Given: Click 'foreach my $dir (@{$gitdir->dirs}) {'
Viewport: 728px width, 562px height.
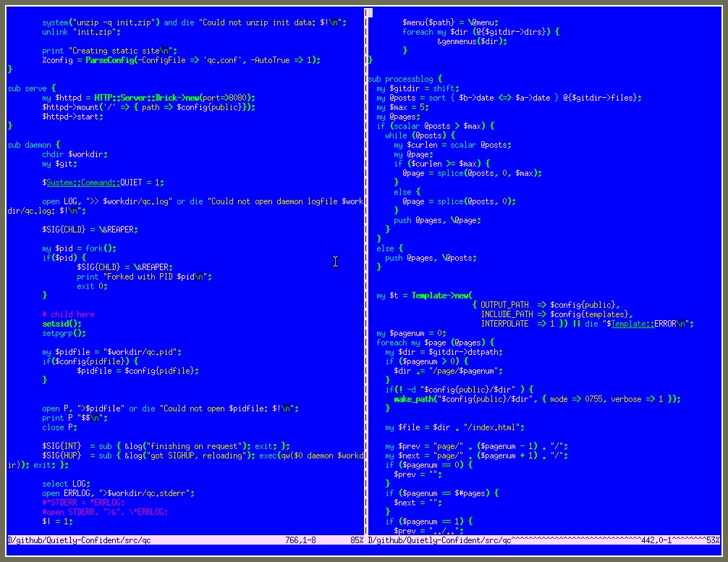Looking at the screenshot, I should click(x=481, y=32).
